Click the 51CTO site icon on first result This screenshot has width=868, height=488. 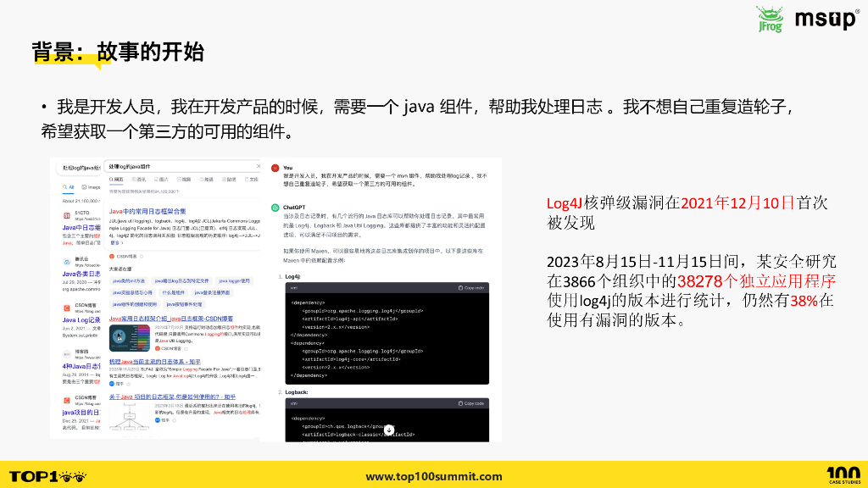66,215
